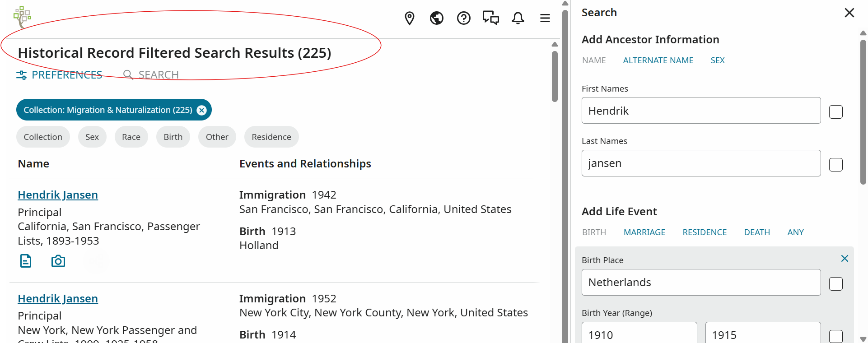This screenshot has width=868, height=343.
Task: Check exact match box for First Names
Action: point(836,112)
